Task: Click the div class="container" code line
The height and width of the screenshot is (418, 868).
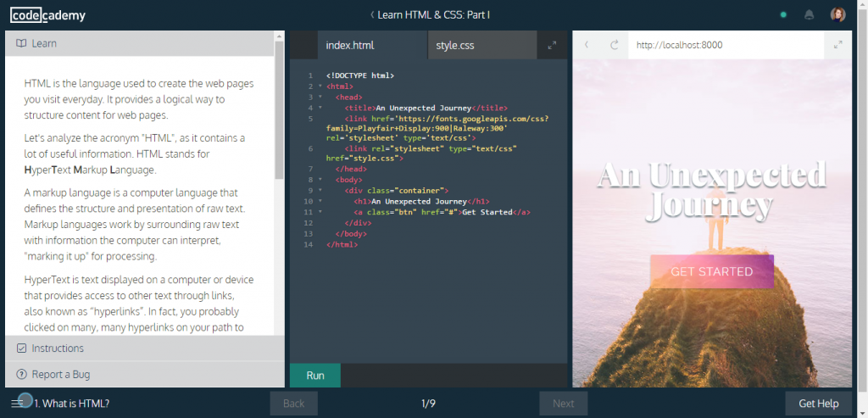Action: 397,191
